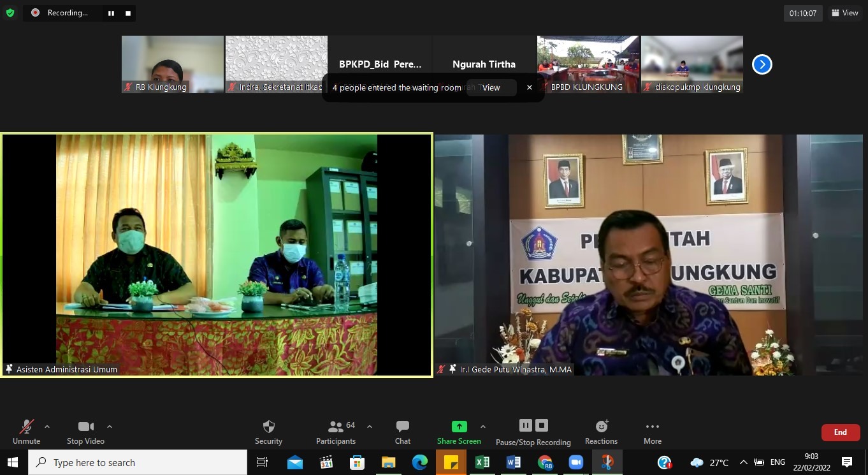Change the ENG input language
The image size is (868, 475).
pyautogui.click(x=778, y=462)
